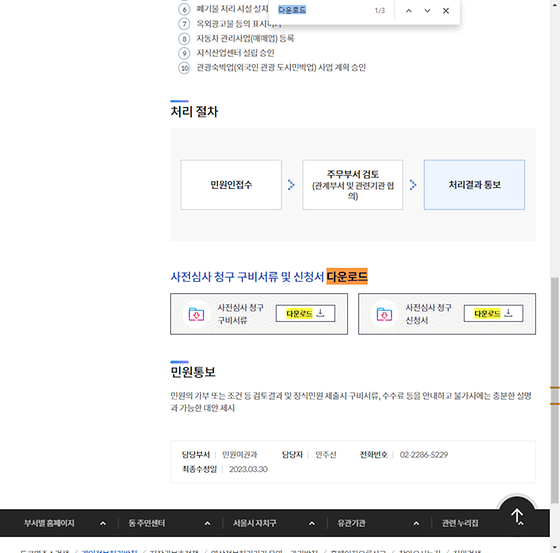Expand the 유관기관 footer menu
Image resolution: width=560 pixels, height=553 pixels.
tap(378, 523)
